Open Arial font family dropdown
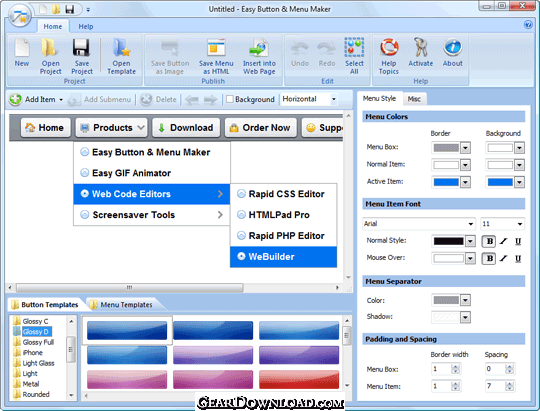This screenshot has height=411, width=540. [470, 224]
